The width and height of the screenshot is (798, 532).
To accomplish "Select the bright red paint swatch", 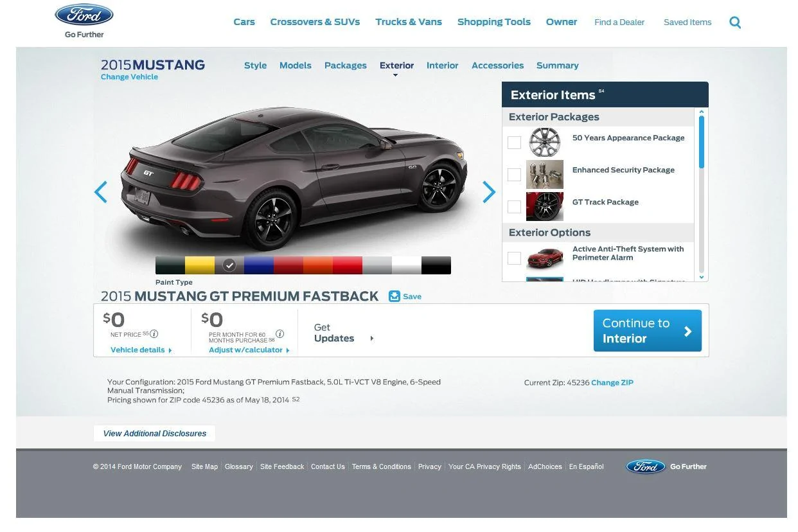I will pyautogui.click(x=348, y=265).
